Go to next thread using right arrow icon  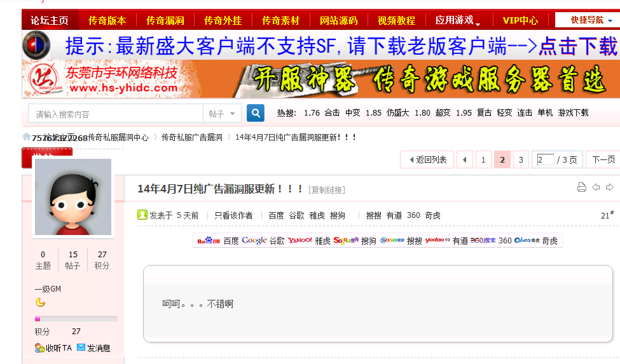pos(610,187)
